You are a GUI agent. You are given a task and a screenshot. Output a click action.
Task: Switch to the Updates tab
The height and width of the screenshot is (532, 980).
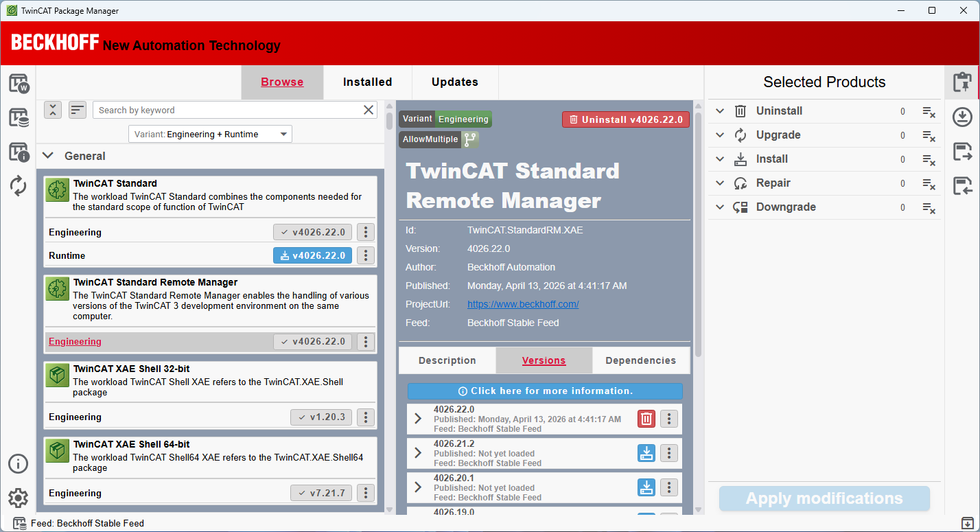455,82
